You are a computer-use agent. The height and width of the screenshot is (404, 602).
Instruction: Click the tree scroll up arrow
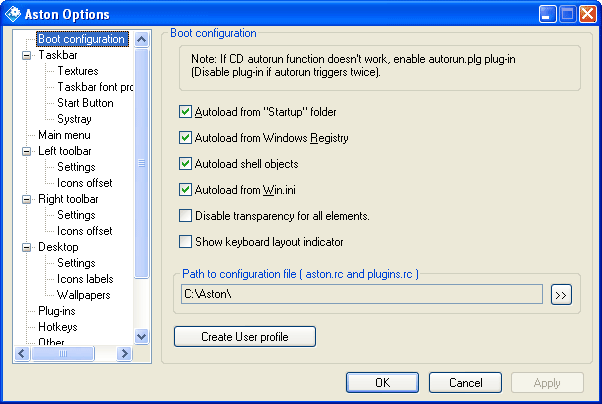[142, 39]
